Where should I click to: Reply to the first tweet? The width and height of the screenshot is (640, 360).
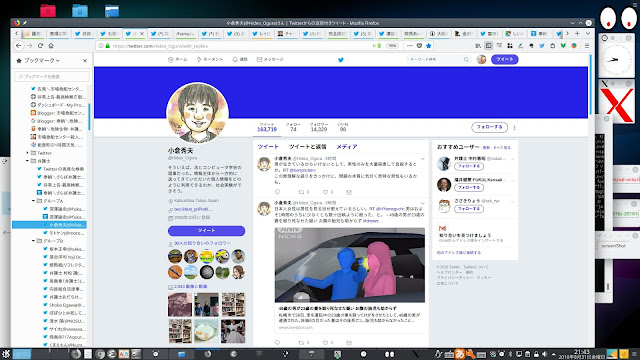(278, 192)
